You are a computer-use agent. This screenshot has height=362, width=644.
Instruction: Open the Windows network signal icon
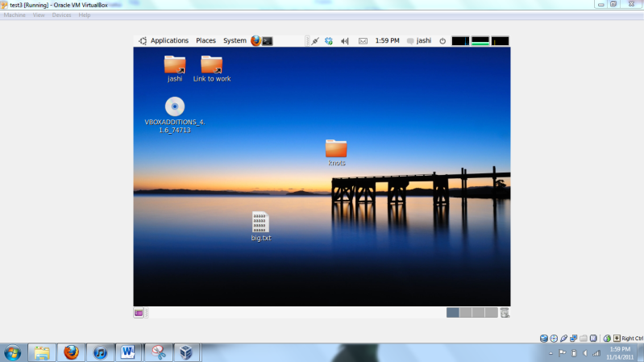pyautogui.click(x=596, y=353)
